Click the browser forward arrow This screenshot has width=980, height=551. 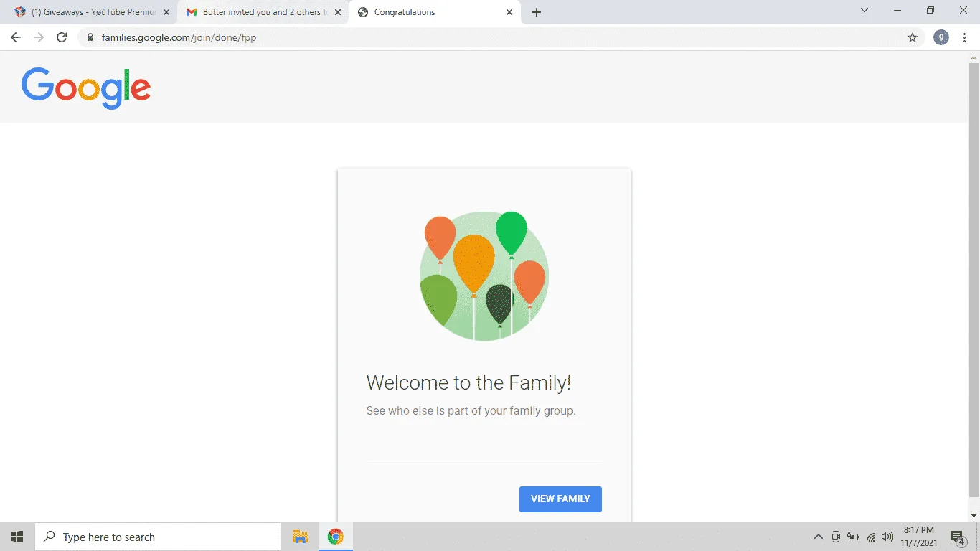coord(39,37)
